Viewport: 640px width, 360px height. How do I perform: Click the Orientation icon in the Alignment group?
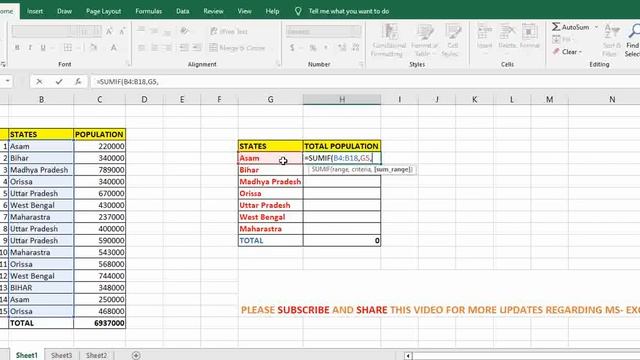coord(184,31)
